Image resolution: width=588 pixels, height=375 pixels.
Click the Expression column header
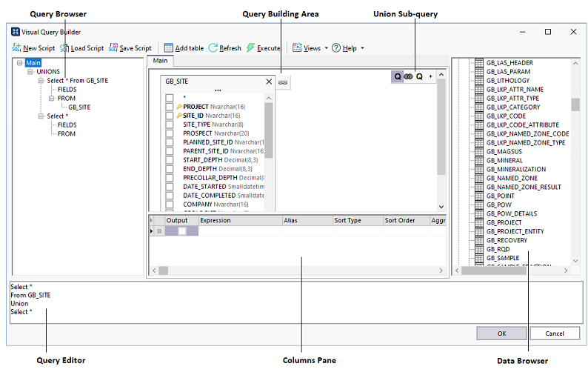[x=240, y=220]
